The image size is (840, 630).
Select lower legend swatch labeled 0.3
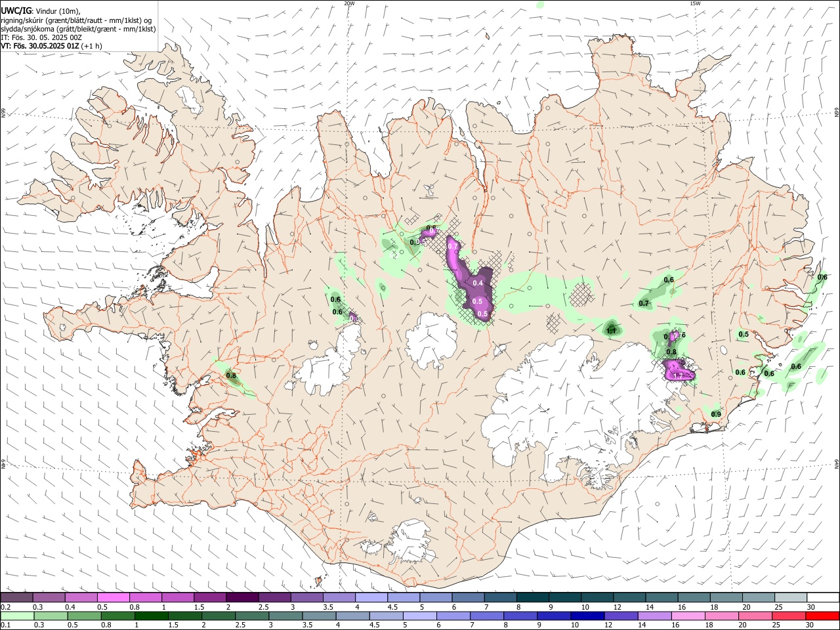pos(51,616)
